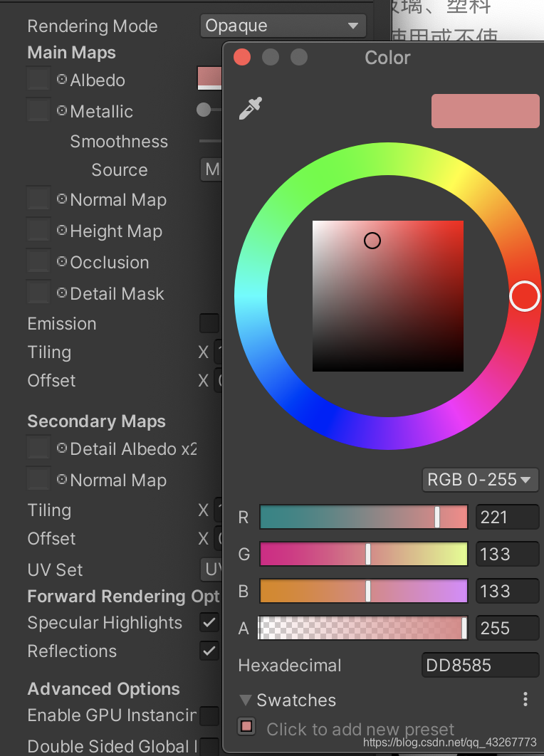The image size is (544, 756).
Task: Open the Smoothness Source dropdown
Action: pyautogui.click(x=211, y=169)
